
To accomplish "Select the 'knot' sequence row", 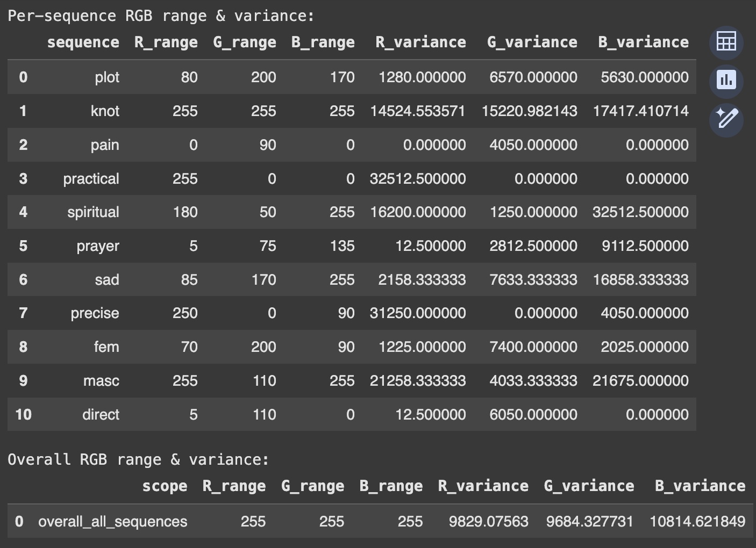I will click(105, 111).
